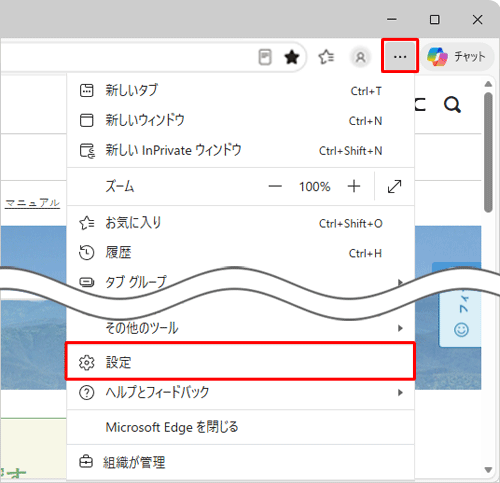Open the profile avatar icon
Image resolution: width=500 pixels, height=483 pixels.
tap(360, 57)
